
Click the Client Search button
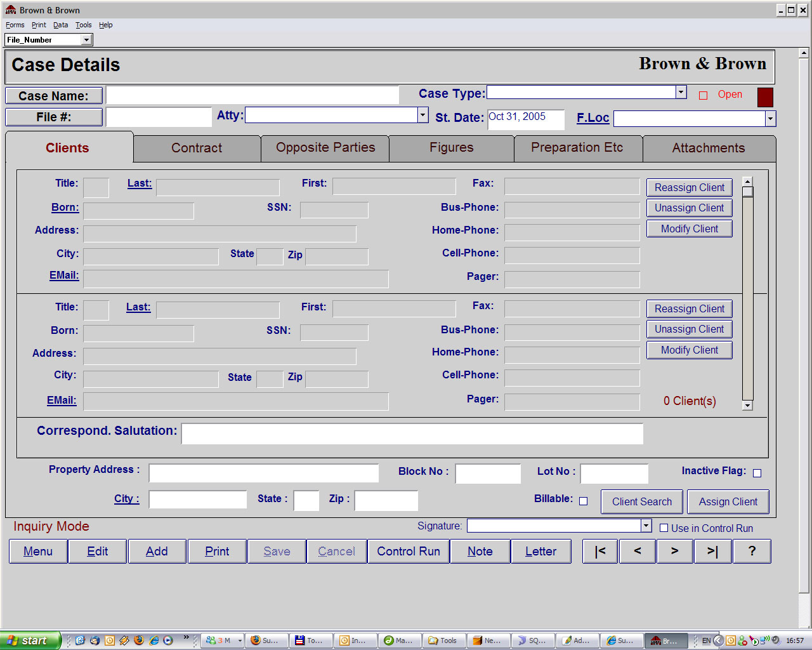click(x=642, y=501)
